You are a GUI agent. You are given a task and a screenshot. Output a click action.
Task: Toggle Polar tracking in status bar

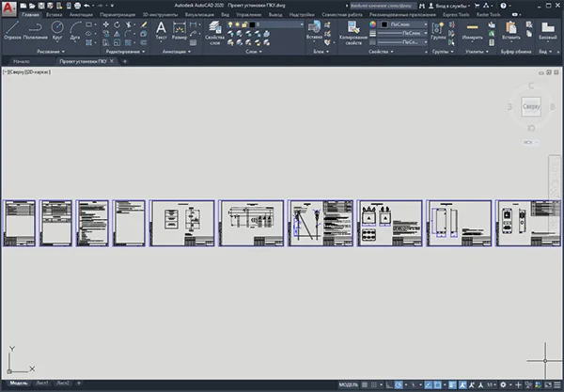pos(399,384)
